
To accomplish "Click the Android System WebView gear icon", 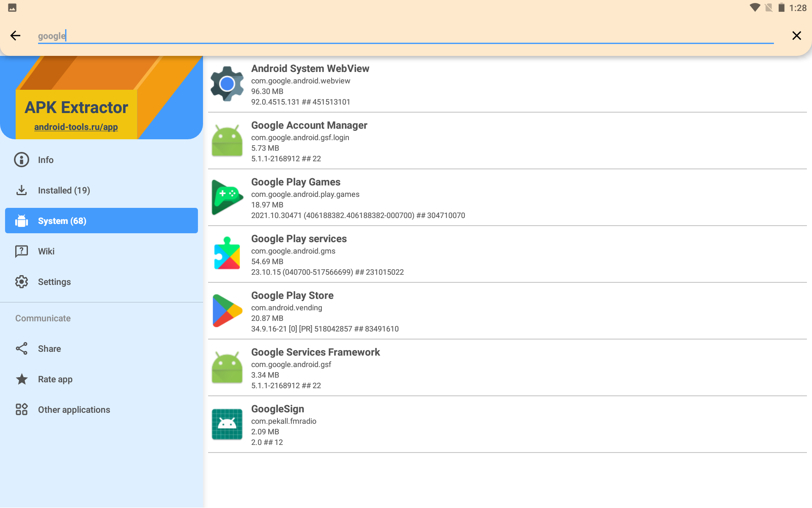I will 227,84.
